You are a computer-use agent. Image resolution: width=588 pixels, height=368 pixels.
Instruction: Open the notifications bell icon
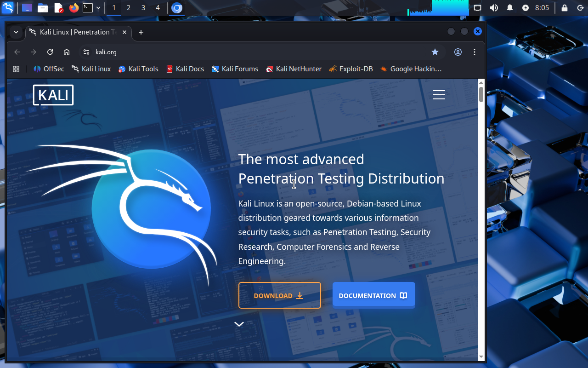[510, 8]
